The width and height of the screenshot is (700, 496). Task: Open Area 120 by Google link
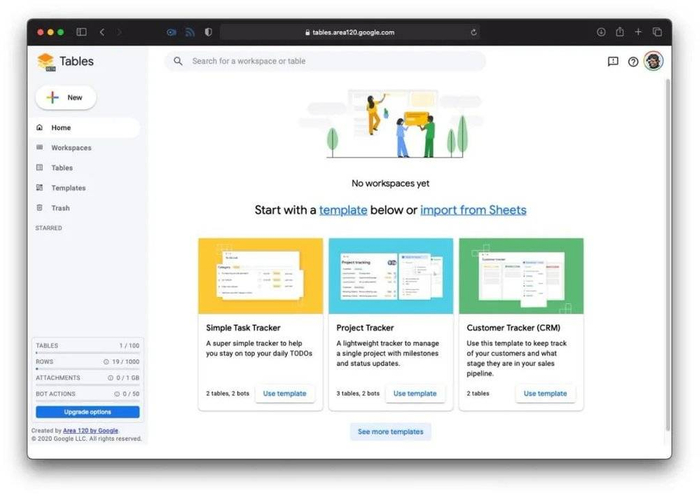click(x=91, y=430)
